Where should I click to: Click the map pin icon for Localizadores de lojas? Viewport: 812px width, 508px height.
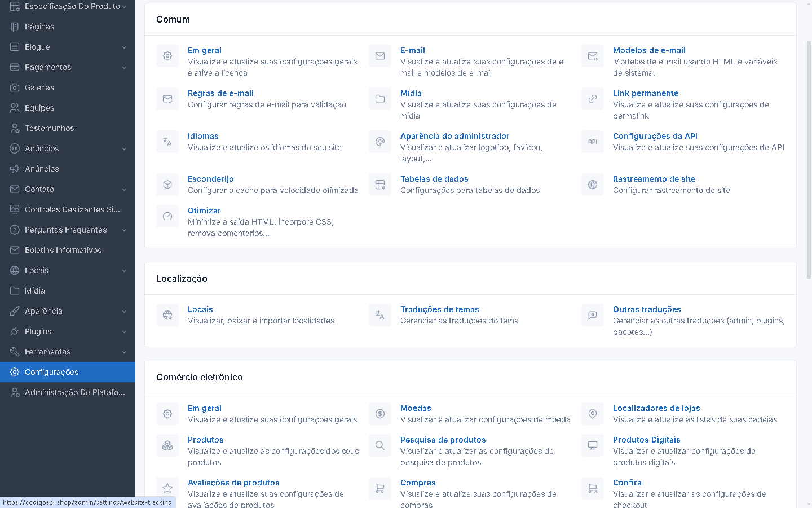pos(593,414)
